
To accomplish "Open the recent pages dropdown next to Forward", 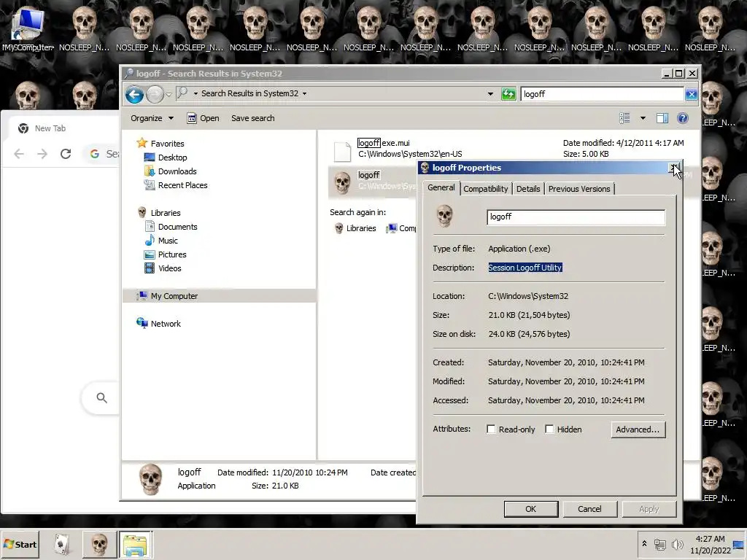I will 169,95.
